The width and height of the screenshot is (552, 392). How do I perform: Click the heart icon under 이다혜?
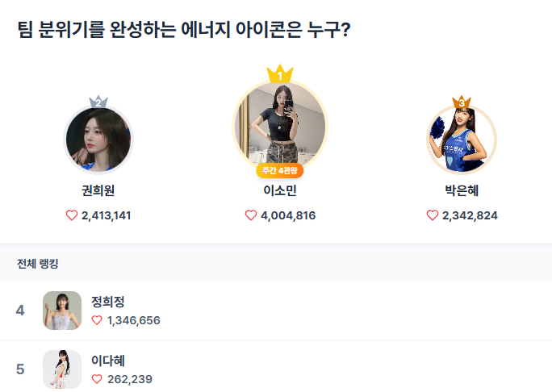click(x=97, y=379)
